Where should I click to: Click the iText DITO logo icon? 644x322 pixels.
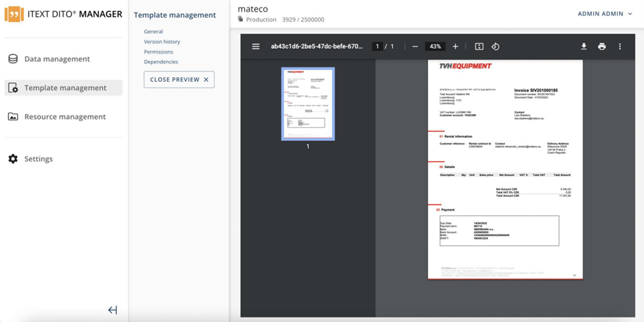(14, 14)
